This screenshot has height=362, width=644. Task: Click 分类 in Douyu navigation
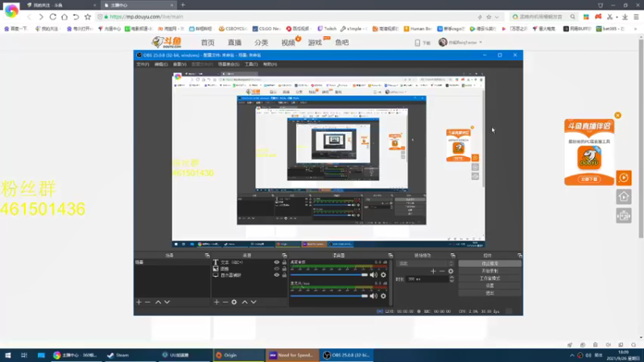point(261,43)
